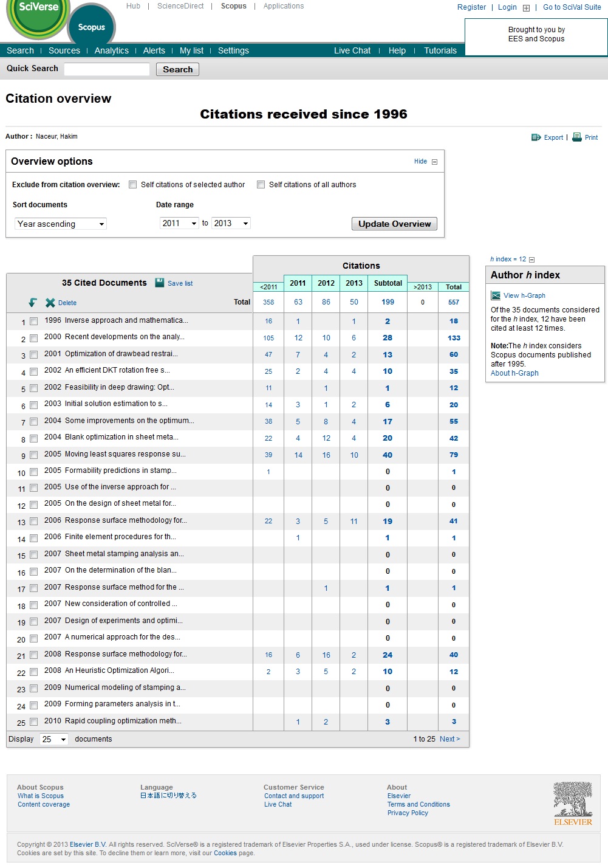This screenshot has height=868, width=608.
Task: Open Tutorials in the navigation bar
Action: pos(440,50)
